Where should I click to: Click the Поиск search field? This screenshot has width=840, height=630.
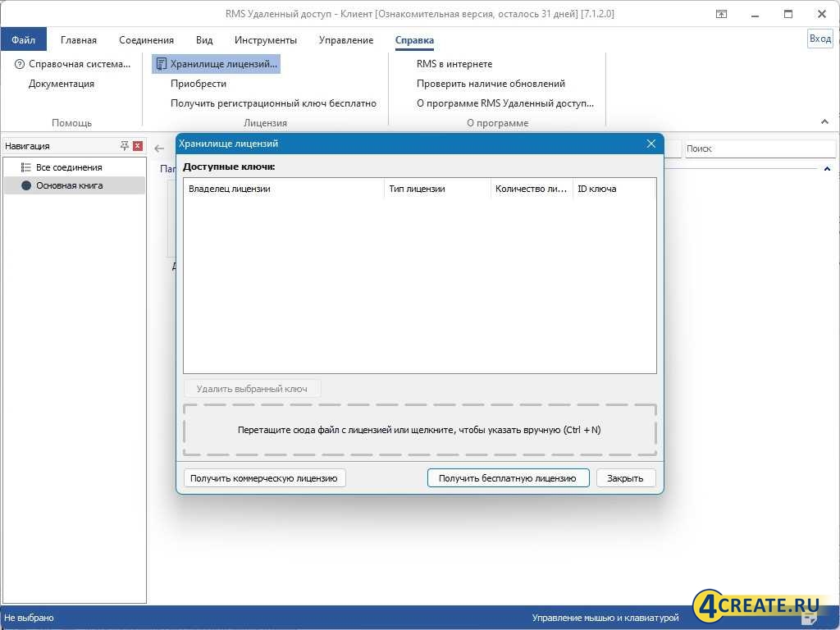(760, 148)
